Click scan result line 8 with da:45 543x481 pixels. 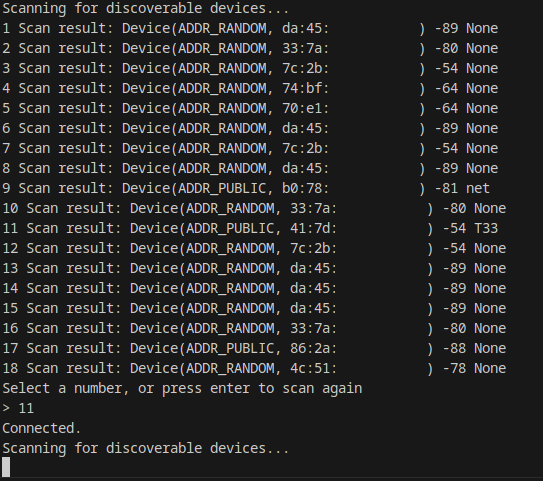click(250, 169)
